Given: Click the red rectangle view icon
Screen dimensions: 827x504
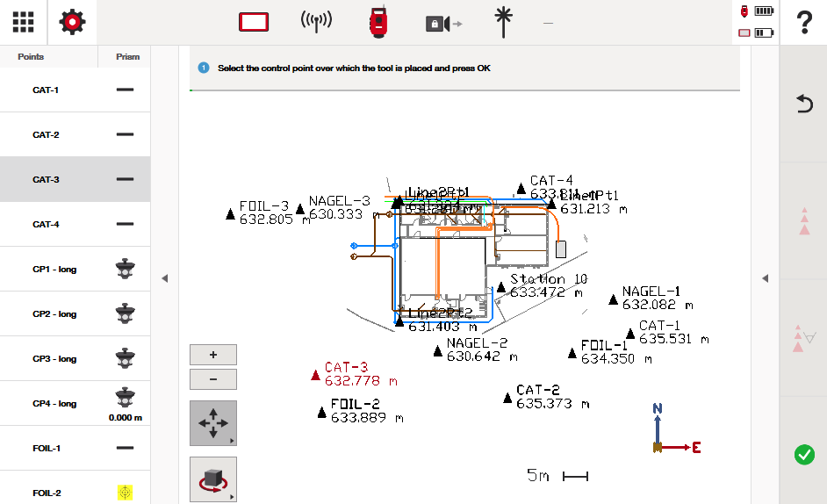Looking at the screenshot, I should (254, 23).
